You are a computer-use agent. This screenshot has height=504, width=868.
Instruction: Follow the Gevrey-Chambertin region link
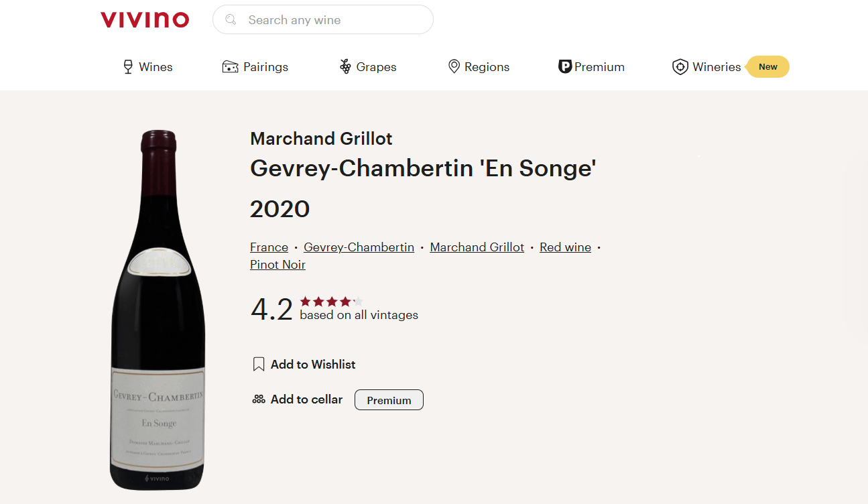pos(359,247)
